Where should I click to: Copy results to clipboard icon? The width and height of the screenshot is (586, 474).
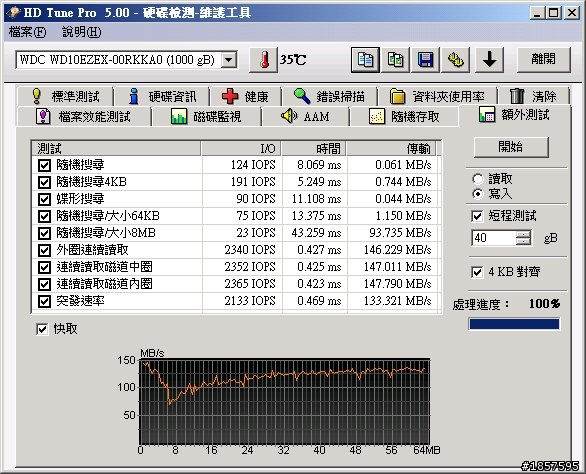[x=365, y=60]
